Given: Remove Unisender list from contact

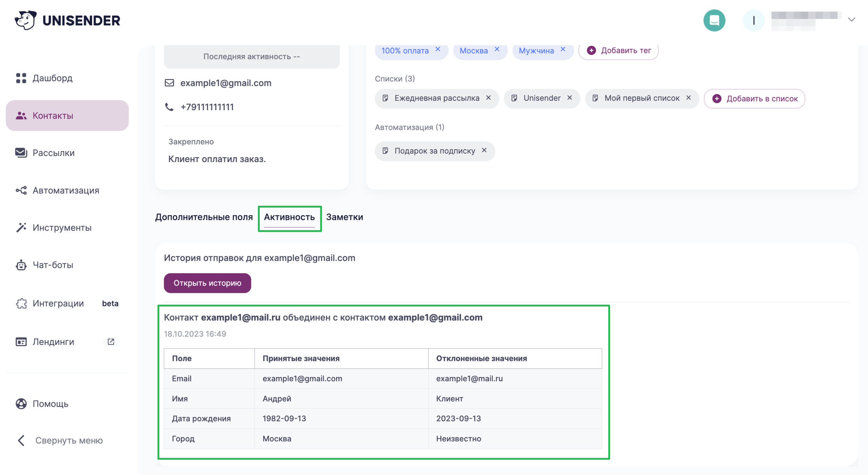Looking at the screenshot, I should 570,98.
